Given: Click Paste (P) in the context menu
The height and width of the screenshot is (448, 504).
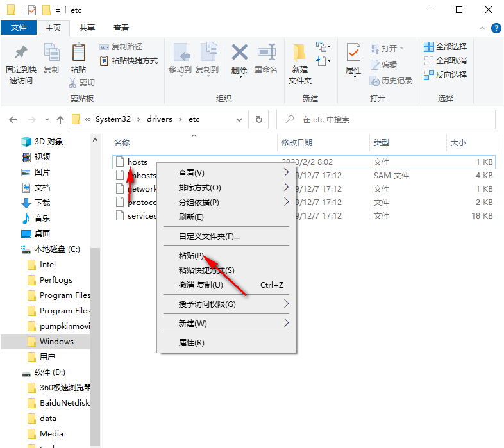Looking at the screenshot, I should pos(226,256).
